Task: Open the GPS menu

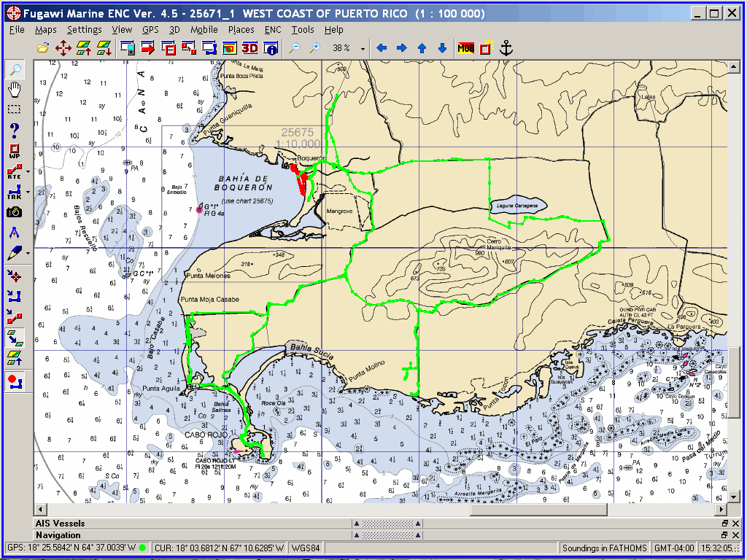Action: [x=150, y=29]
